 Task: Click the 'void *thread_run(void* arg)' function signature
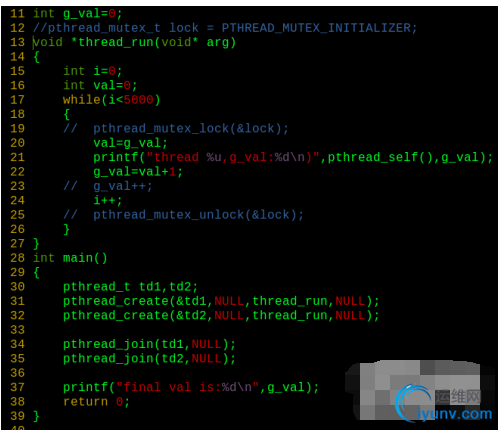point(134,43)
